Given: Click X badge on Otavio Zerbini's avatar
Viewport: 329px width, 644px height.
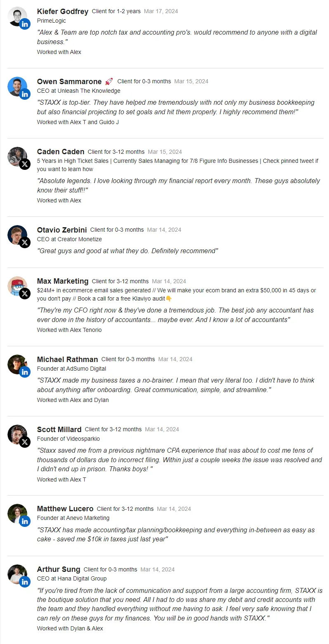Looking at the screenshot, I should coord(25,242).
